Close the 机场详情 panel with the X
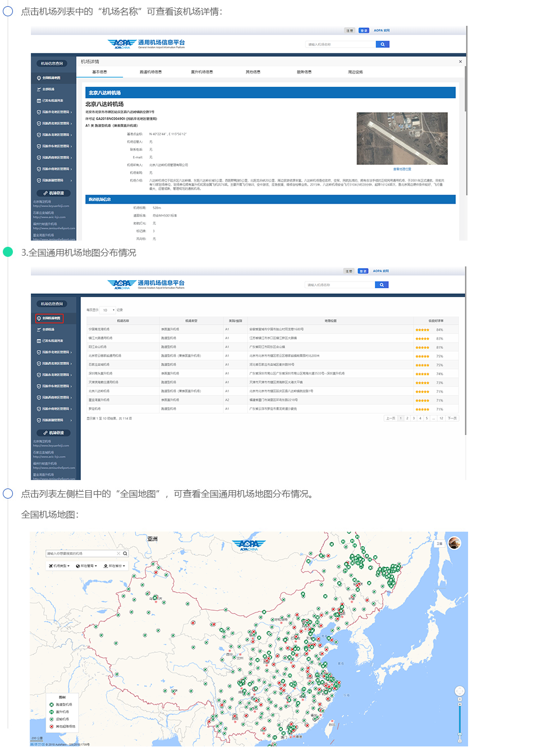This screenshot has width=536, height=756. click(460, 62)
